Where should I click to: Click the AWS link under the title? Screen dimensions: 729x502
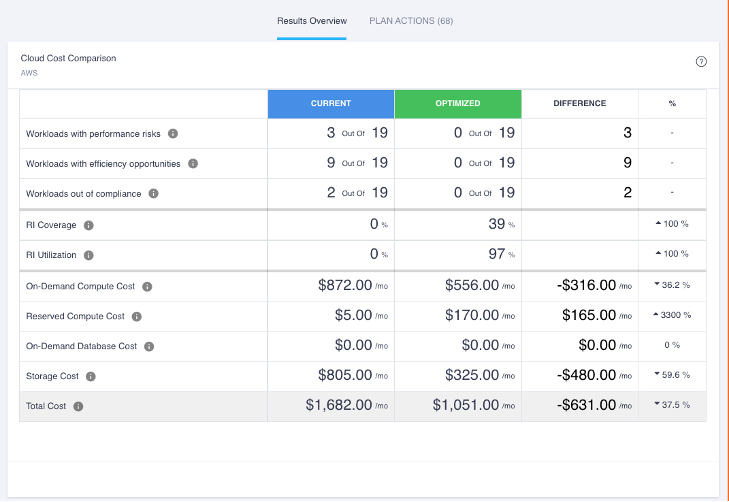coord(29,72)
